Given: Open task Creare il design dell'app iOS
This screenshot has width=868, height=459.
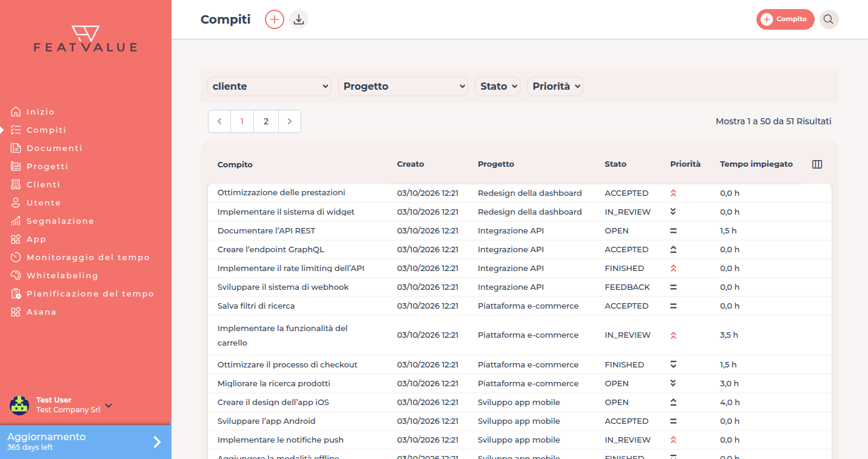Looking at the screenshot, I should (273, 403).
